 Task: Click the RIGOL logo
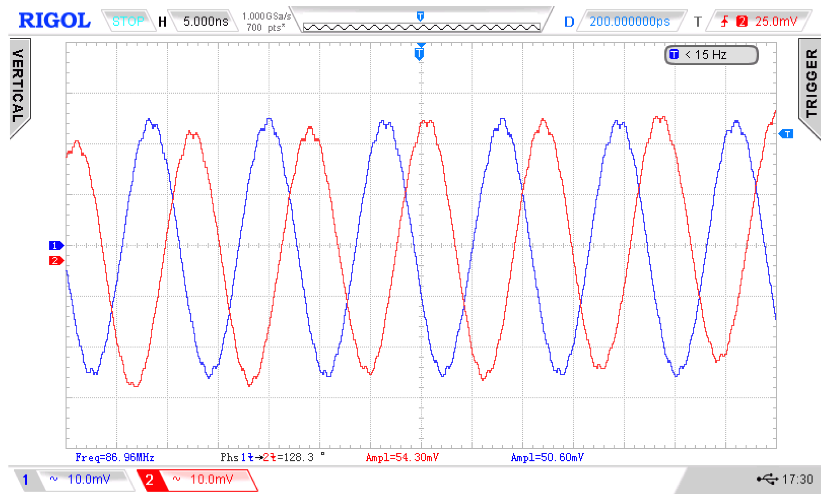point(54,21)
